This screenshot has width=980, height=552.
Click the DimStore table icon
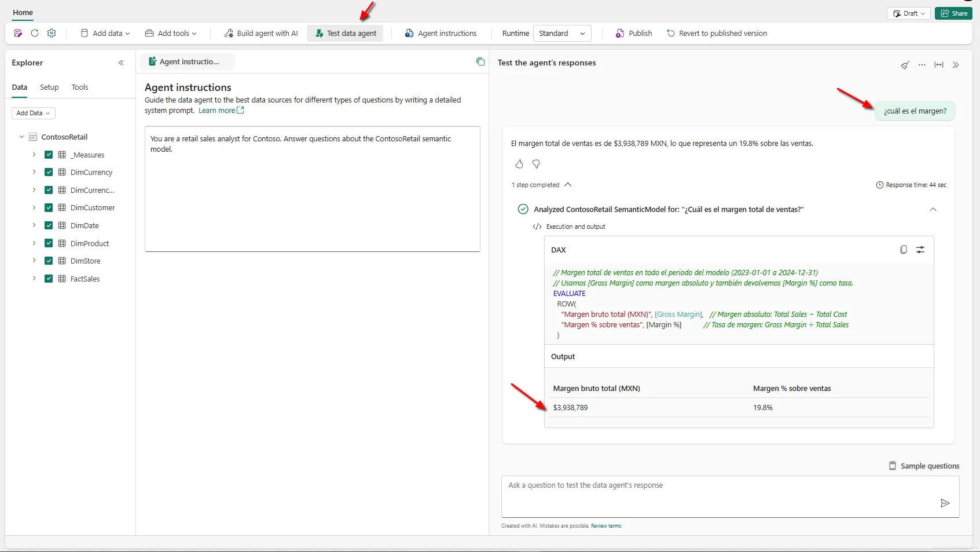coord(62,261)
